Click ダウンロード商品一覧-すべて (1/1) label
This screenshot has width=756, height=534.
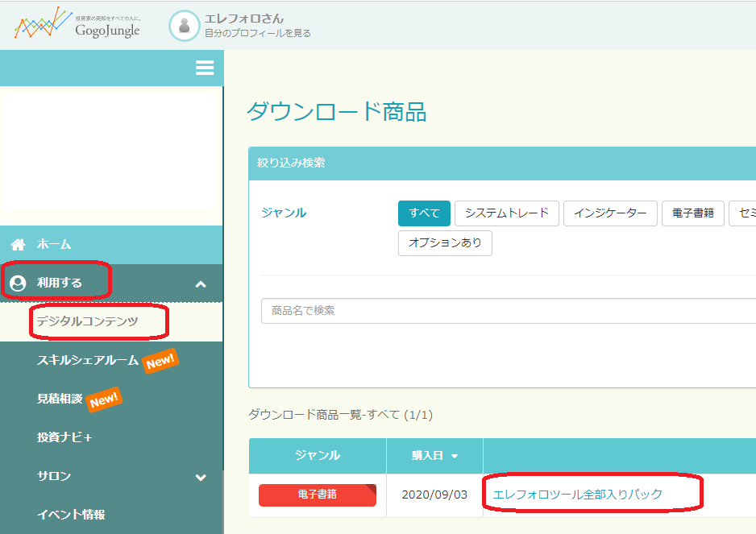click(x=340, y=415)
